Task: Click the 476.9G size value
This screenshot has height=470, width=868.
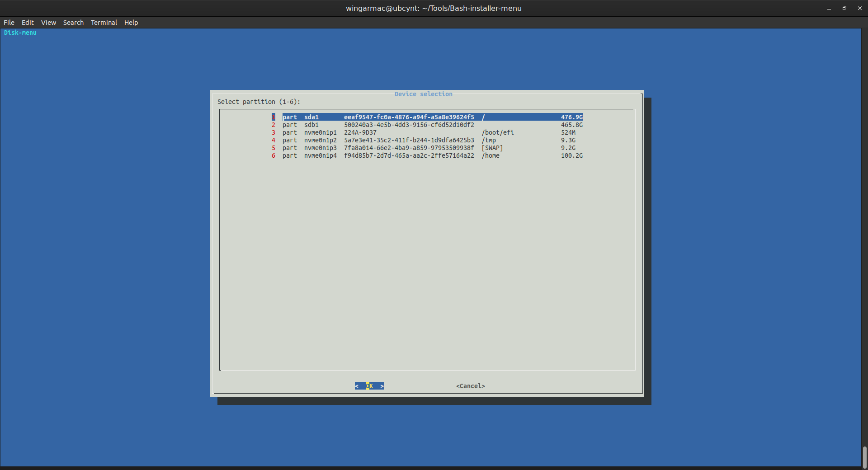Action: pyautogui.click(x=572, y=117)
